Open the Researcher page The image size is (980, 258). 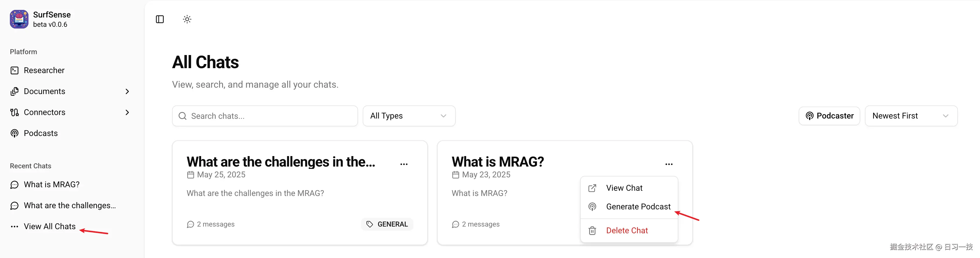44,70
